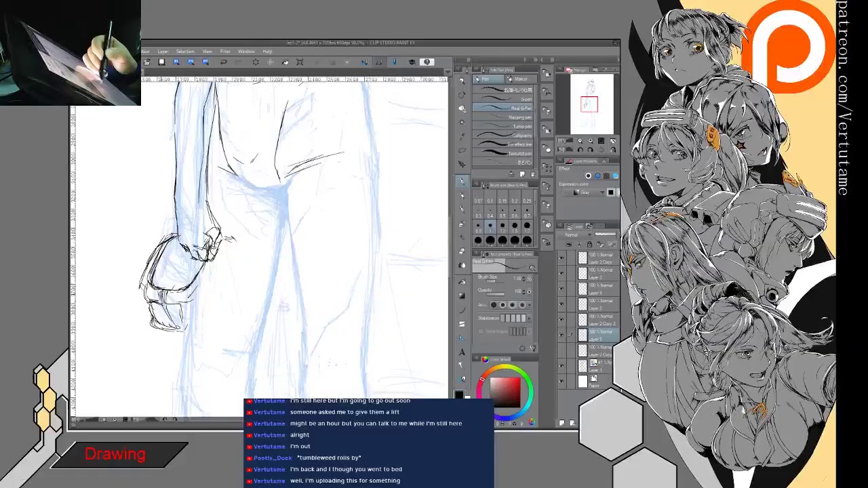Select the Ruler tool
Screen dimensions: 868x488
coord(462,338)
